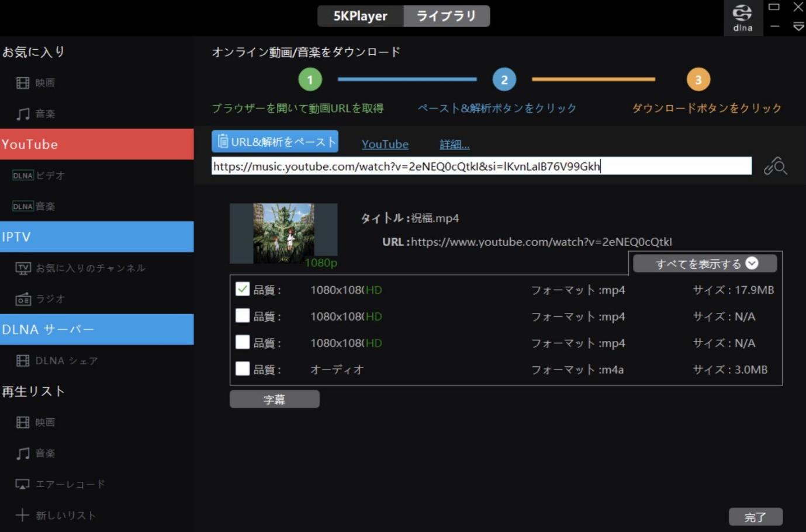Viewport: 806px width, 532px height.
Task: Switch to the 5KPlayer tab
Action: pos(361,16)
